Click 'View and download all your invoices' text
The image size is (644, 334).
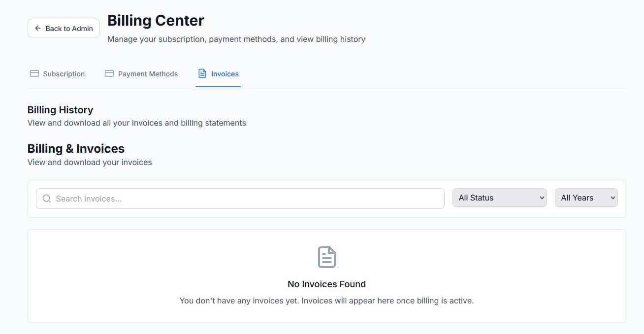[137, 123]
